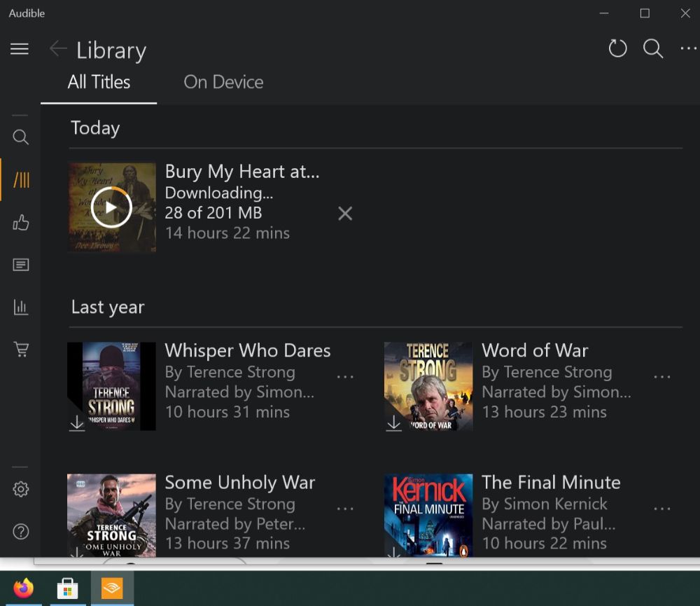Open the Bury My Heart at... title
700x606 pixels.
242,172
